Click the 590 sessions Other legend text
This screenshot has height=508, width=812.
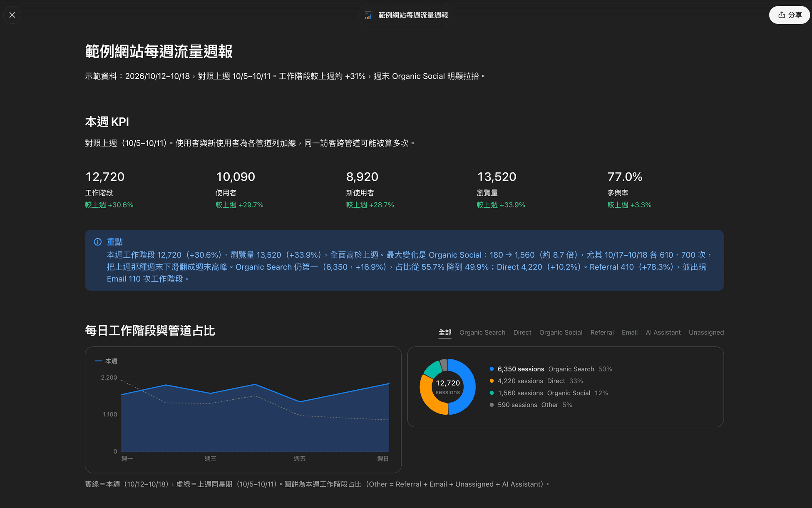pos(528,405)
